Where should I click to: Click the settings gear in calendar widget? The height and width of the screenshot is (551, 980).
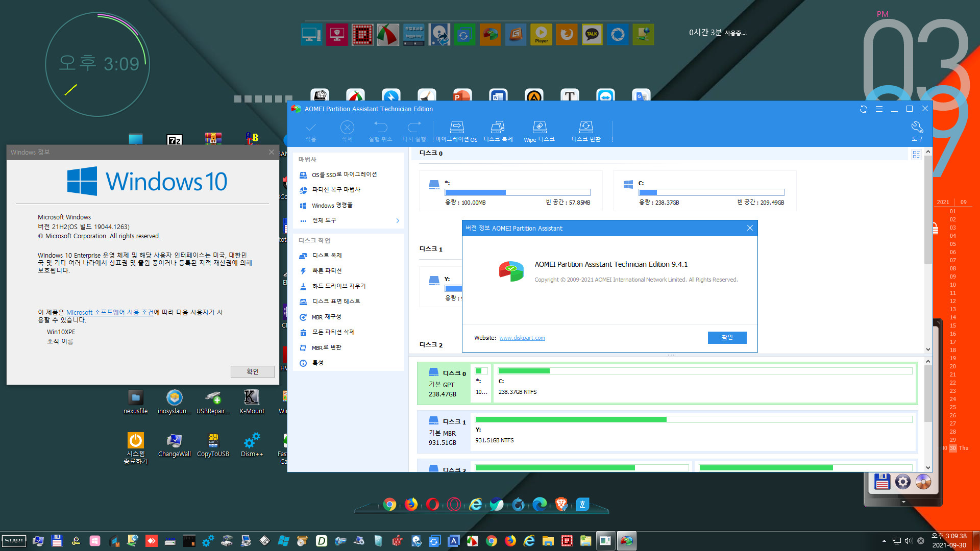(902, 482)
